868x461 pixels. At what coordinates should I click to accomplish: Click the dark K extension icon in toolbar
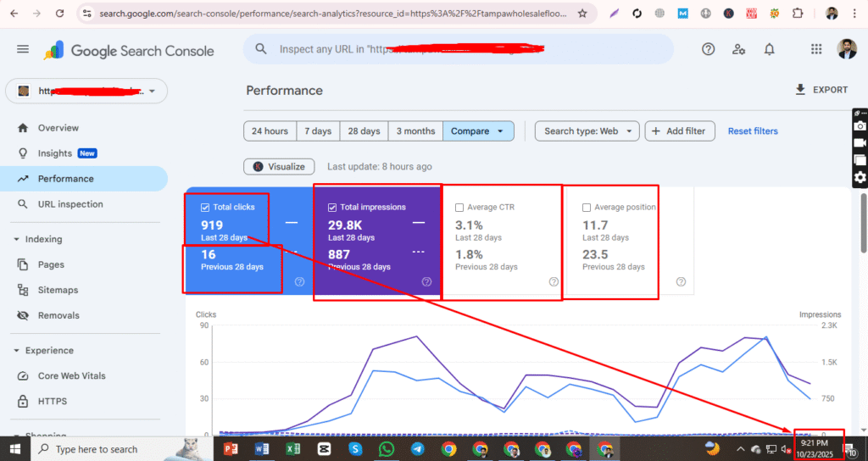(x=728, y=14)
